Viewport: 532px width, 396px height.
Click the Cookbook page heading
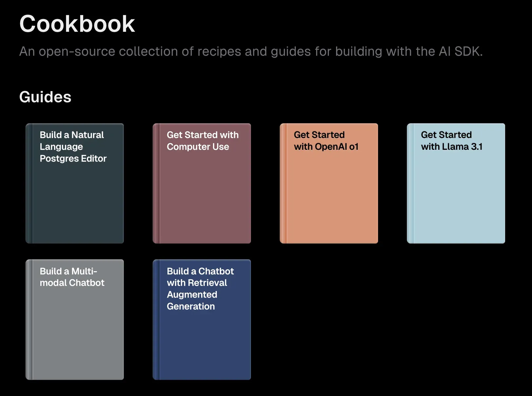pos(77,24)
